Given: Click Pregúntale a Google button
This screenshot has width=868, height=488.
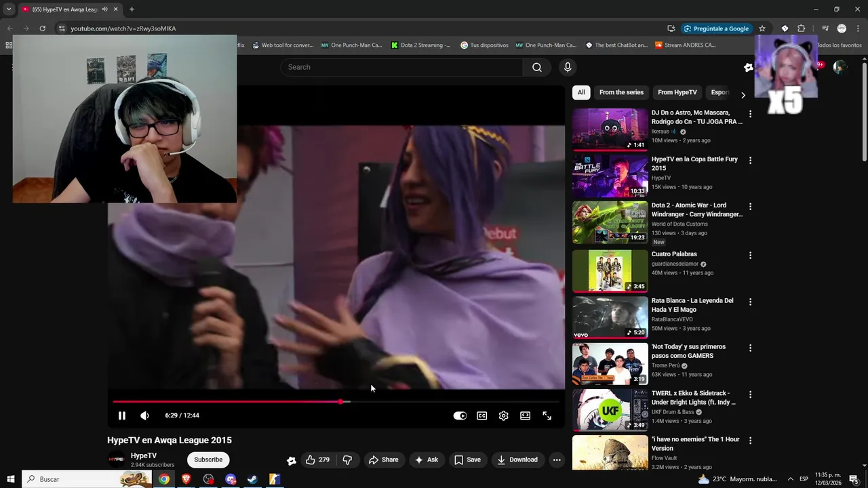Looking at the screenshot, I should point(717,28).
